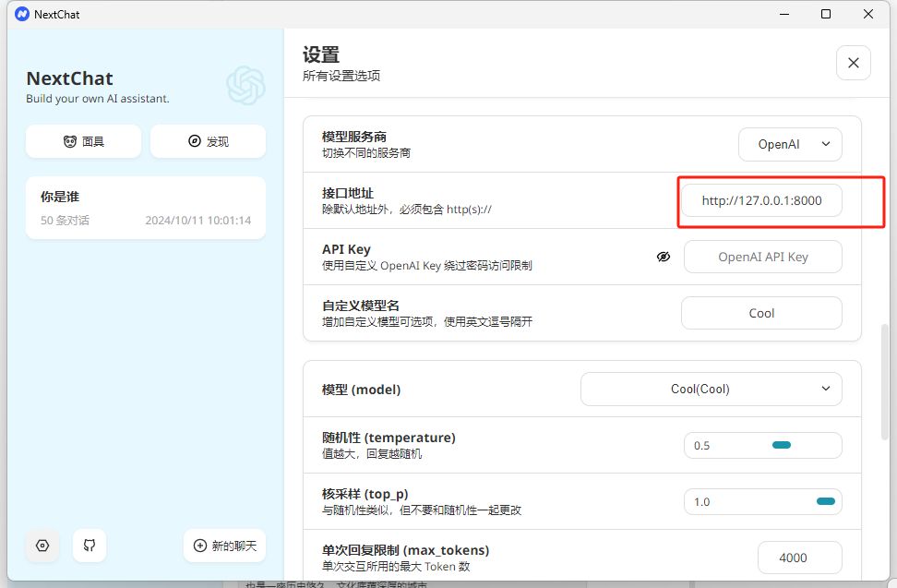Click the 2024/10/11 10:01:14 timestamp
Viewport: 897px width, 588px height.
[197, 221]
